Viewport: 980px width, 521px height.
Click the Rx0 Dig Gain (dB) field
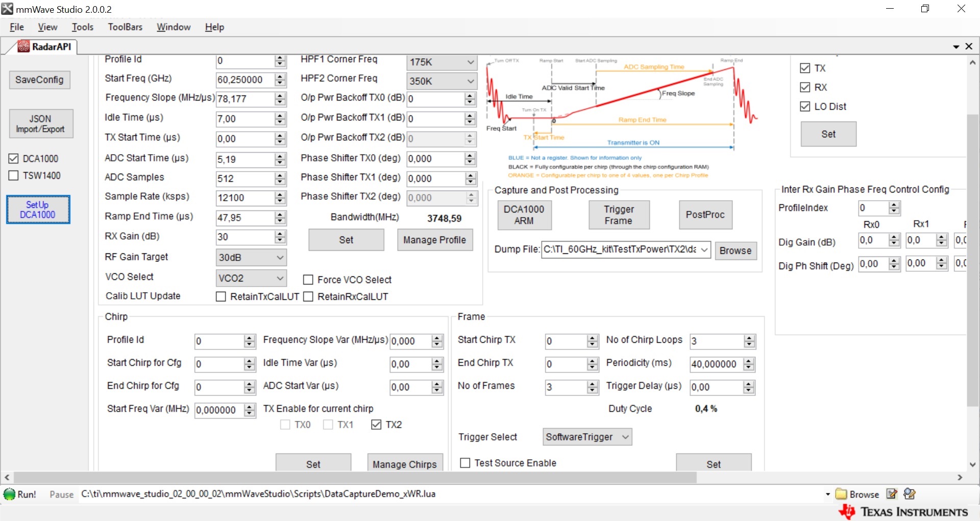pos(873,240)
